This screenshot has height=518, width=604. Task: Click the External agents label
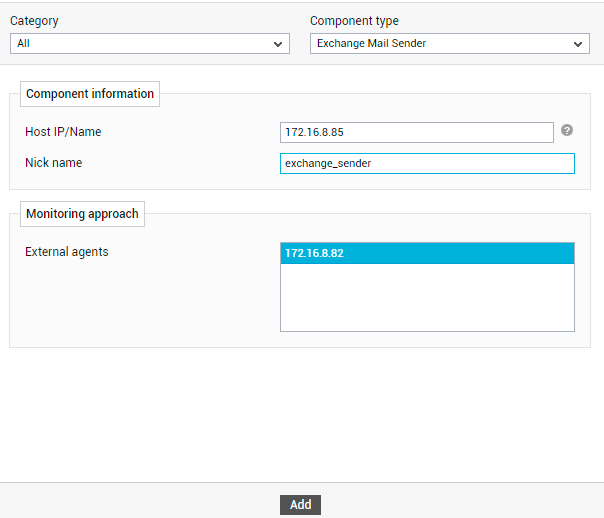[67, 252]
